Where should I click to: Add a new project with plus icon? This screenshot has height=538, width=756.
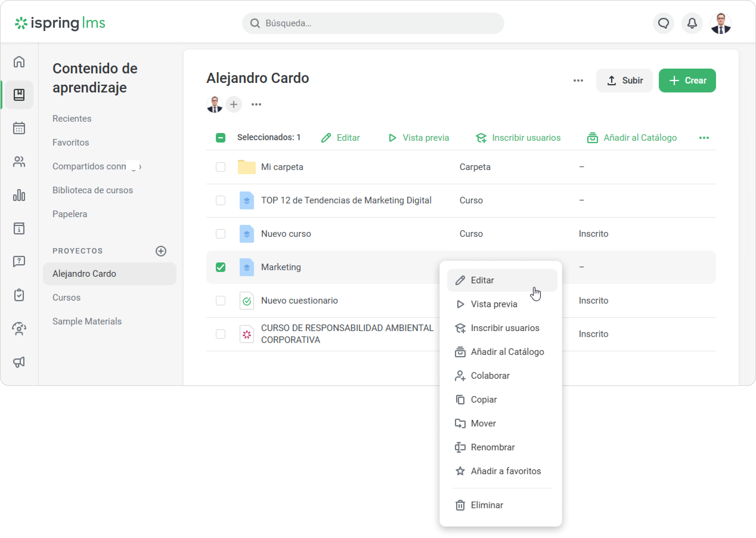(161, 251)
